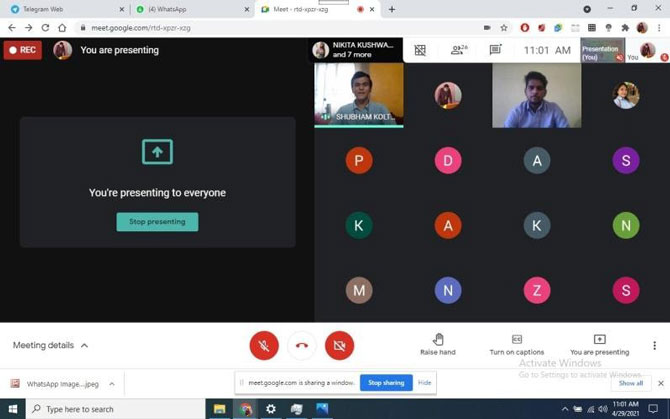Screen dimensions: 670x419
Task: Turn on captions
Action: point(516,345)
